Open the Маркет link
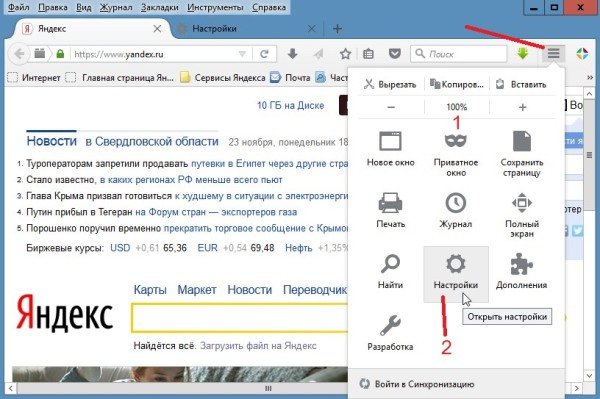600x399 pixels. [x=197, y=290]
